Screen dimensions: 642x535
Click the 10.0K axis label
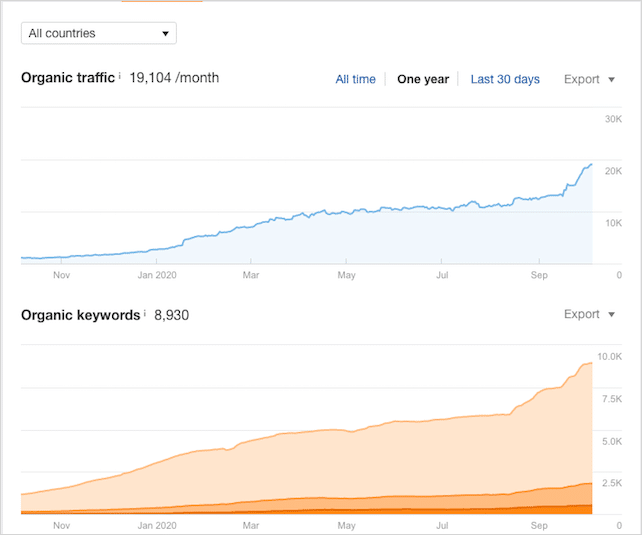point(611,357)
